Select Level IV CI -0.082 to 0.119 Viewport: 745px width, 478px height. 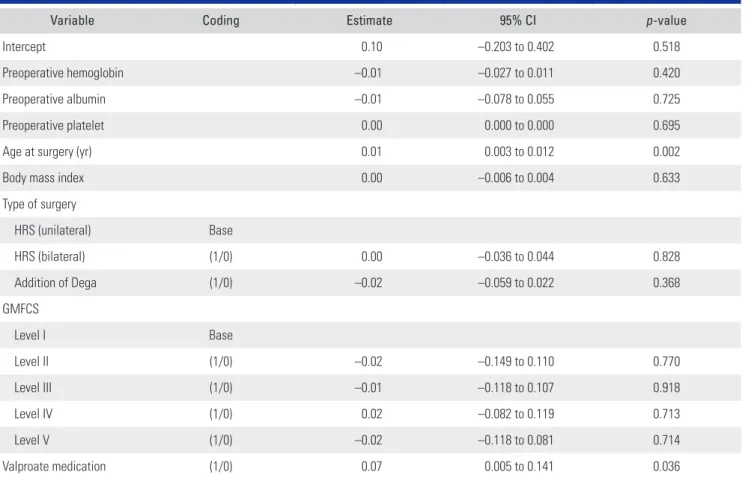tap(516, 413)
